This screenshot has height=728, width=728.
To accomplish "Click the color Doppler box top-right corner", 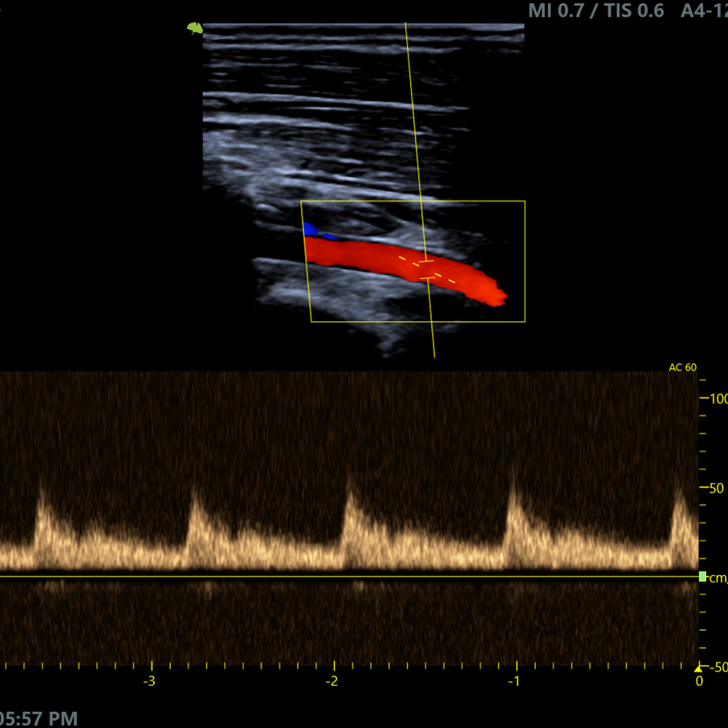I will click(525, 201).
